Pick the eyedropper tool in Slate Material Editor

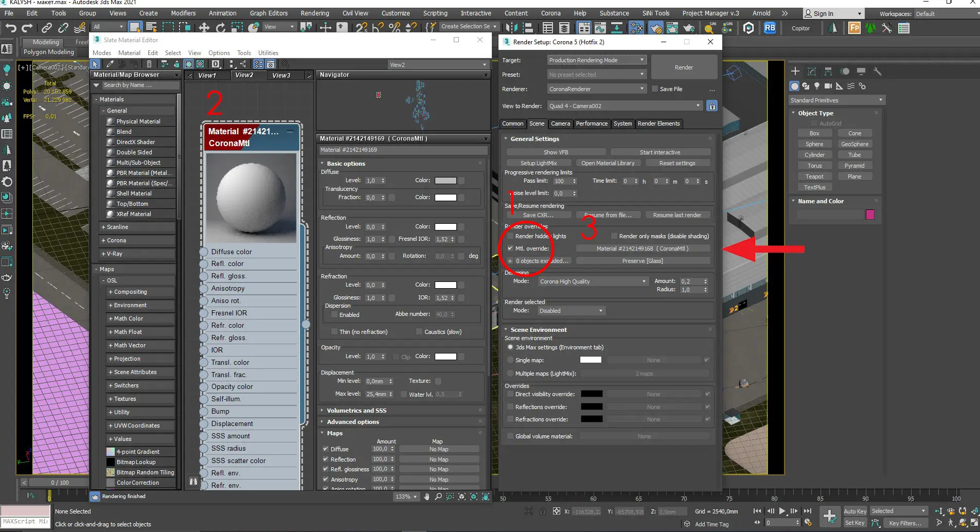pyautogui.click(x=110, y=64)
